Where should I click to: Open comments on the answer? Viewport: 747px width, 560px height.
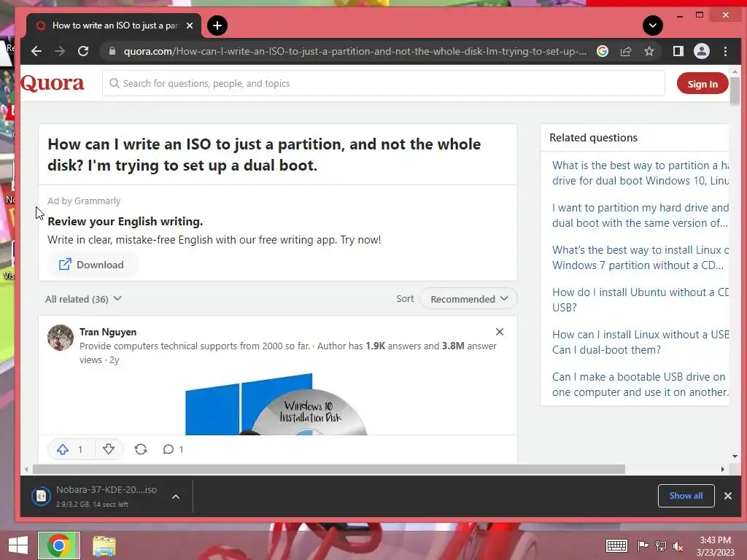(x=173, y=449)
